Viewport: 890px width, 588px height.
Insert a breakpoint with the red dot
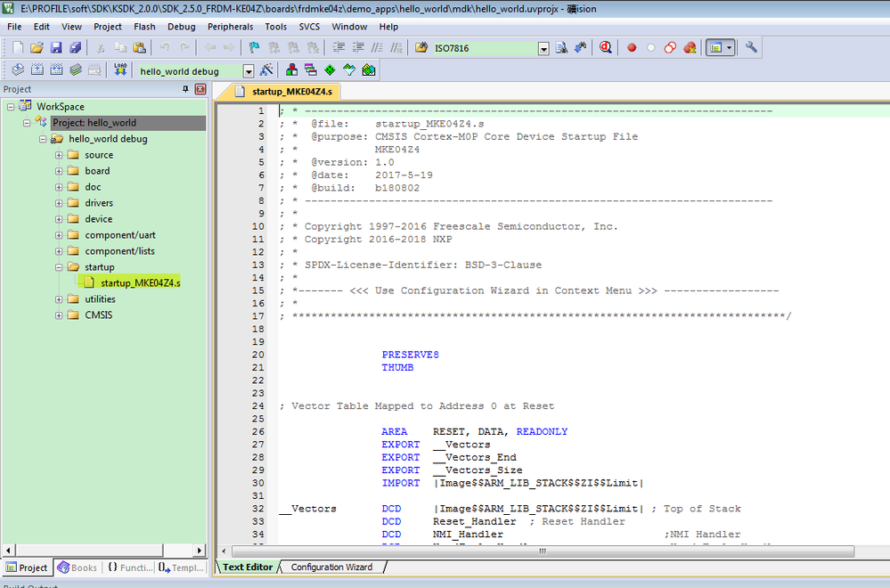coord(631,48)
